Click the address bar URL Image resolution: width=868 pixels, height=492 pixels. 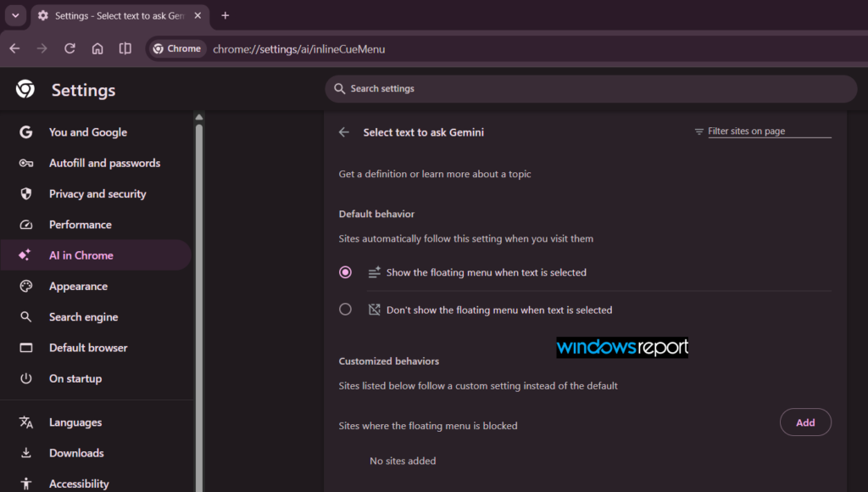[x=299, y=49]
